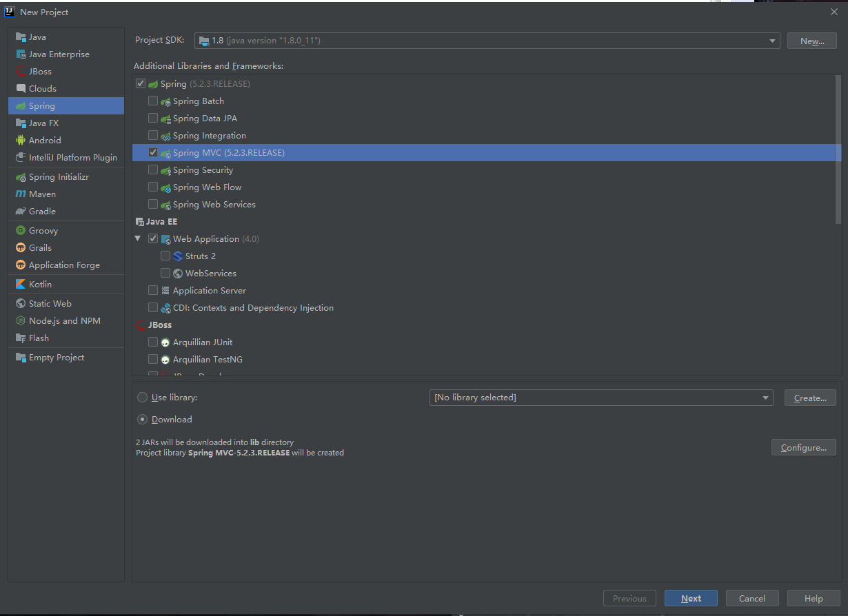Click the Java project type icon
The image size is (848, 616).
coord(21,37)
